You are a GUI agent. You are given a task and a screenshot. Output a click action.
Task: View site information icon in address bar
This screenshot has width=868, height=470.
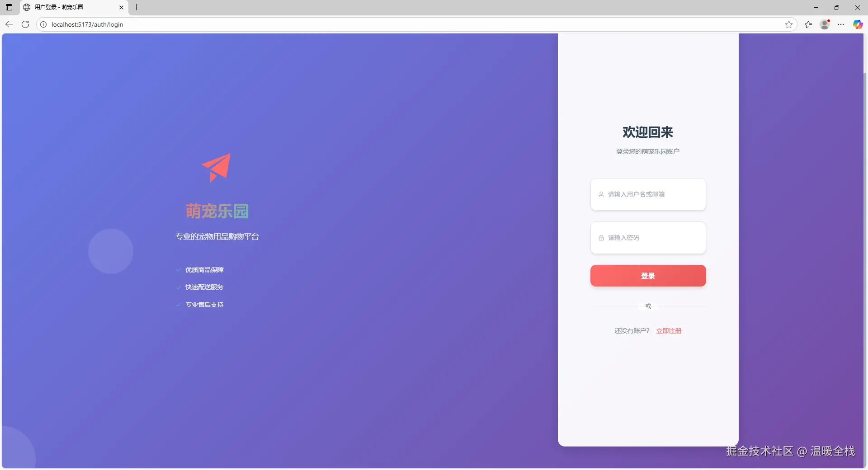pos(43,24)
